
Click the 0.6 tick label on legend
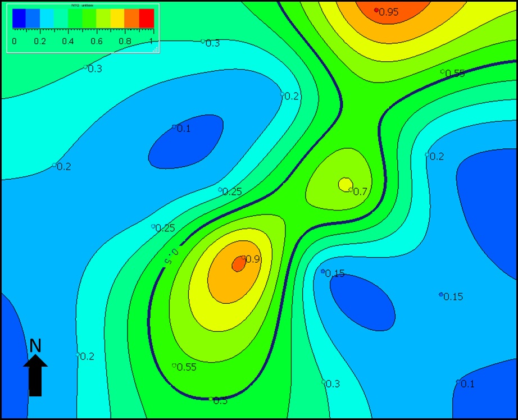[x=97, y=42]
